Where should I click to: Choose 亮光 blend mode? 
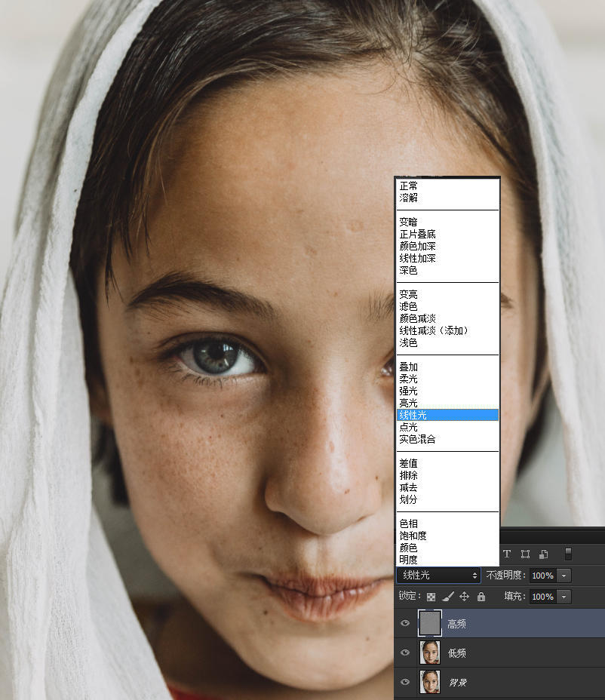447,403
